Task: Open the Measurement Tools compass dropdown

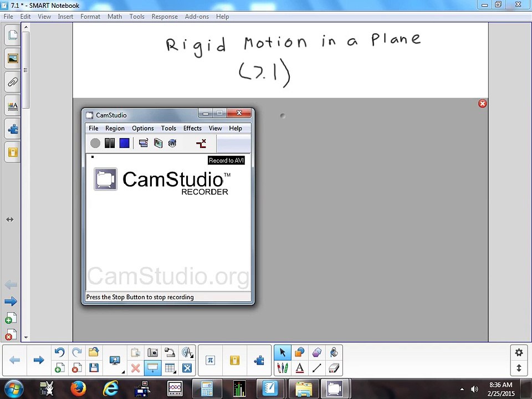Action: [x=187, y=352]
